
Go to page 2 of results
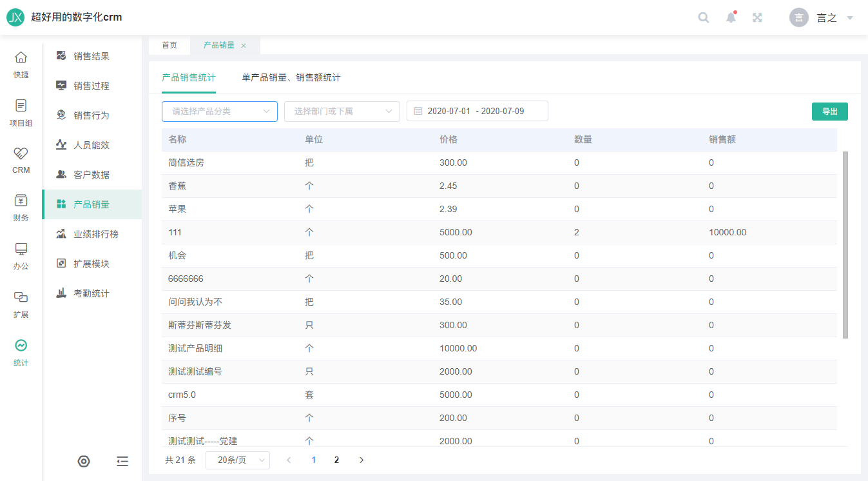tap(336, 460)
